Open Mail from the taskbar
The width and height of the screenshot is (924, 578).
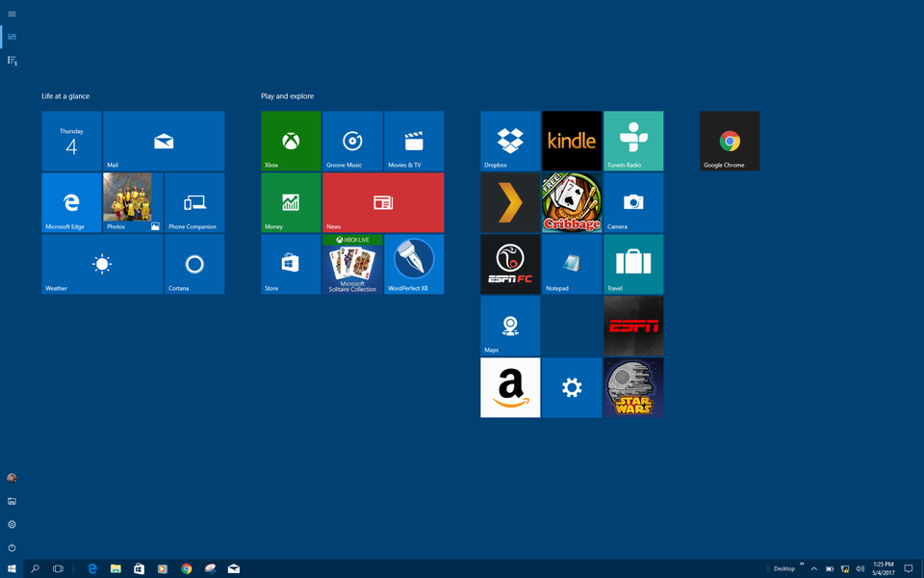pos(233,568)
